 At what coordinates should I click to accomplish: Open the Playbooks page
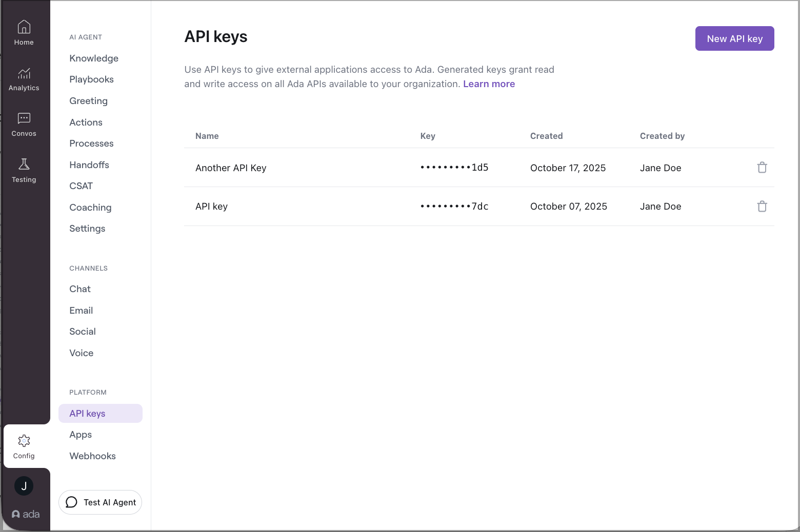pos(91,79)
